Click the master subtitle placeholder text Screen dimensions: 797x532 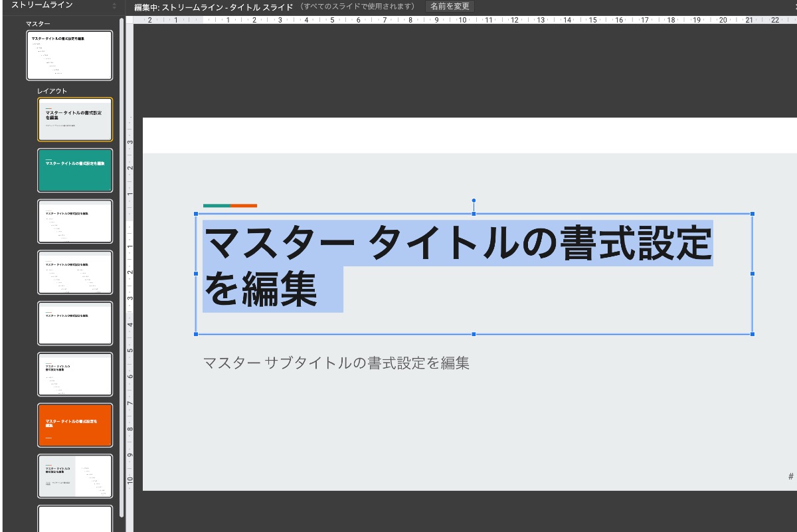[336, 363]
